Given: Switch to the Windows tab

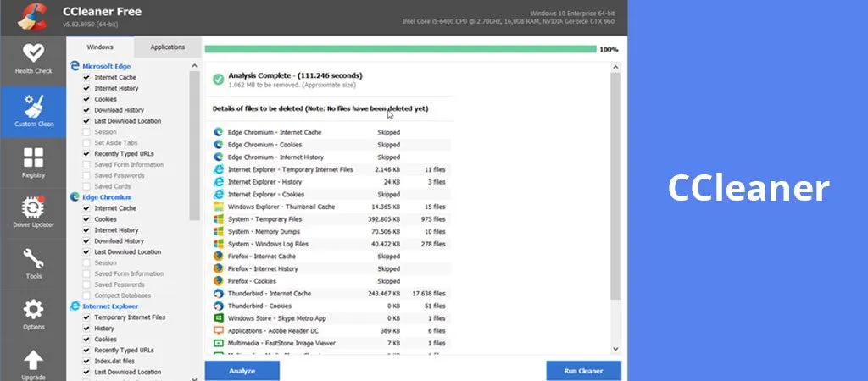Looking at the screenshot, I should pos(100,47).
